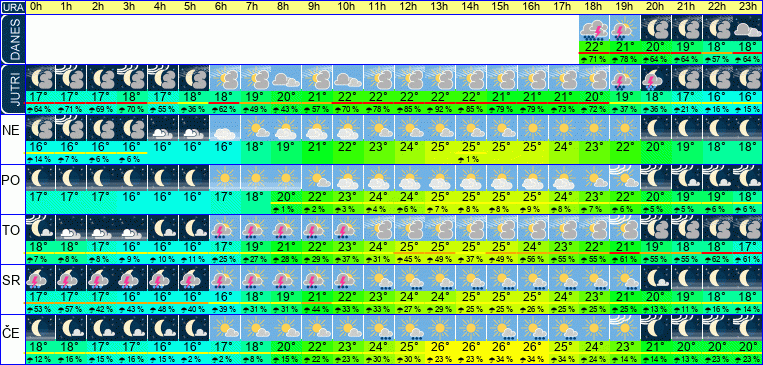Click the ČE 14h 26° temperature cell
The height and width of the screenshot is (365, 763).
pyautogui.click(x=471, y=347)
